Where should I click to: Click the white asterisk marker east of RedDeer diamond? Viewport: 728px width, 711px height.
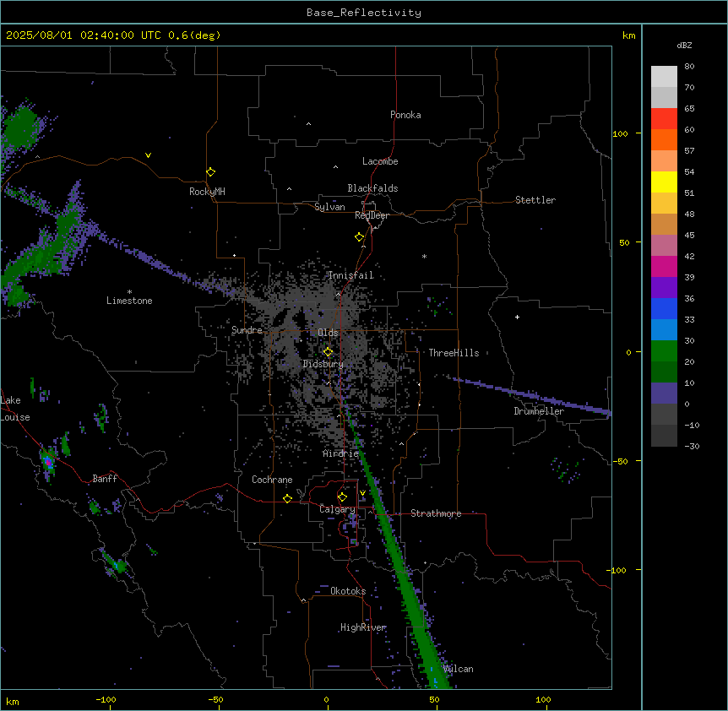[424, 256]
